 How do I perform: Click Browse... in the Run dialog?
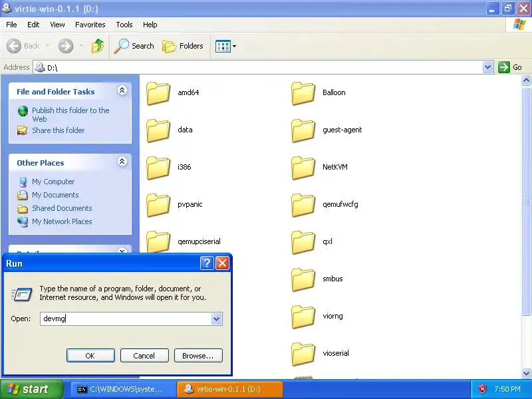point(198,356)
